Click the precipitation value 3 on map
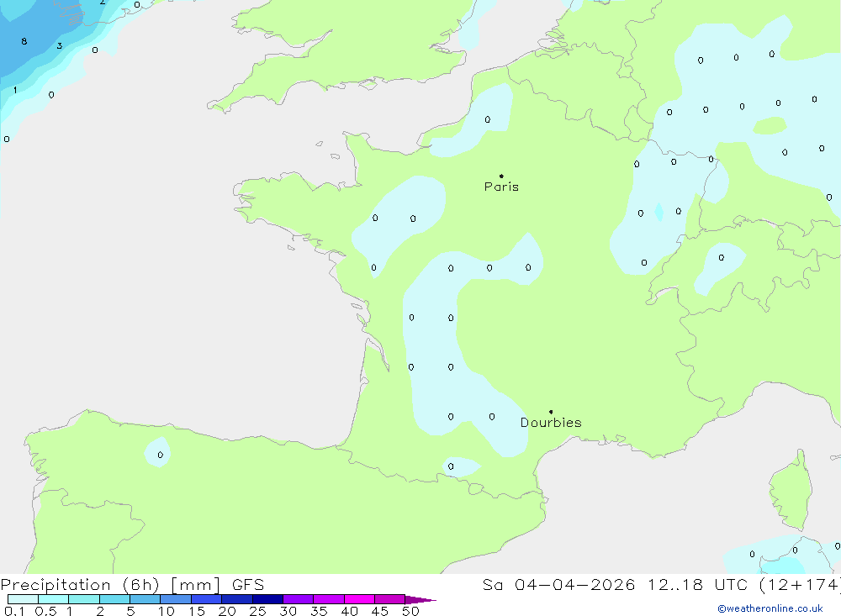 (x=60, y=45)
